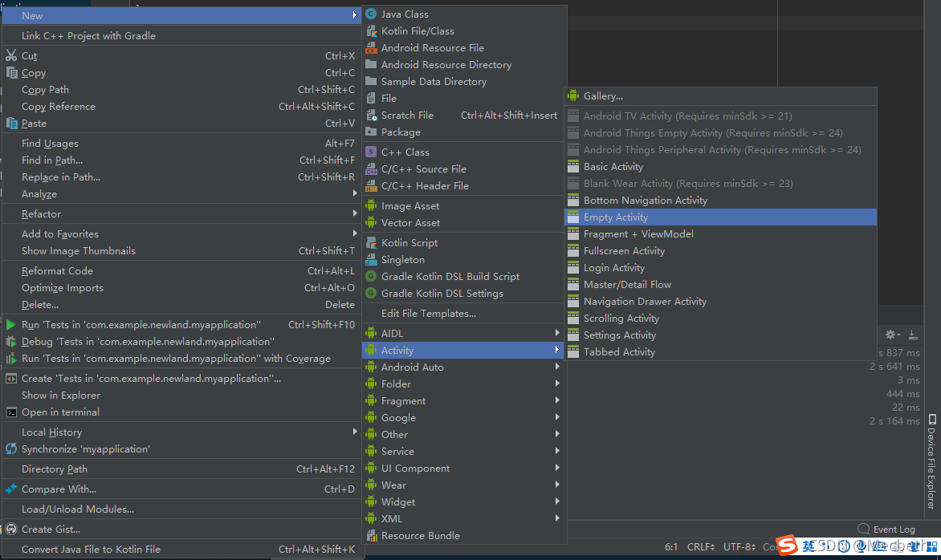Click the green Run tests arrow icon
This screenshot has width=941, height=560.
point(10,324)
